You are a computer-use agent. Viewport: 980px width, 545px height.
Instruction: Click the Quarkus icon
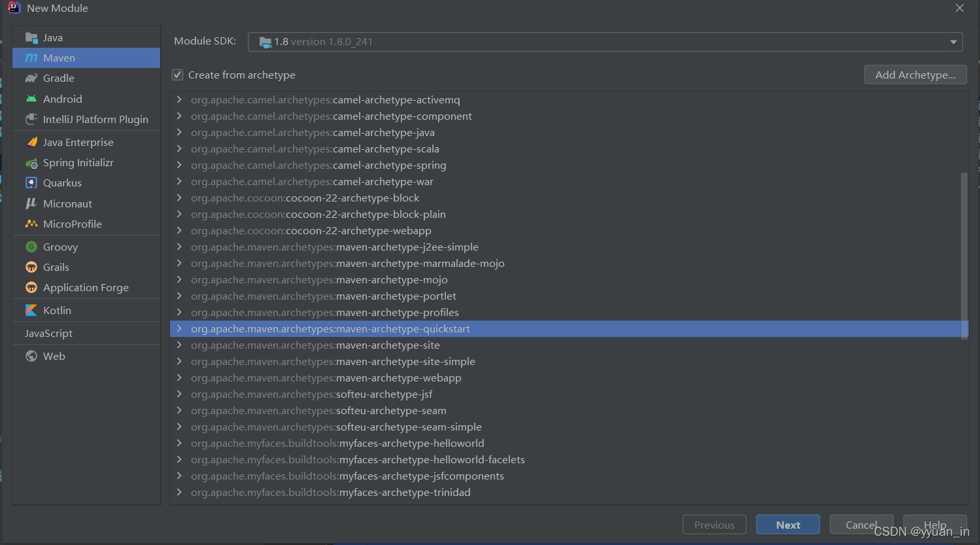pyautogui.click(x=31, y=183)
